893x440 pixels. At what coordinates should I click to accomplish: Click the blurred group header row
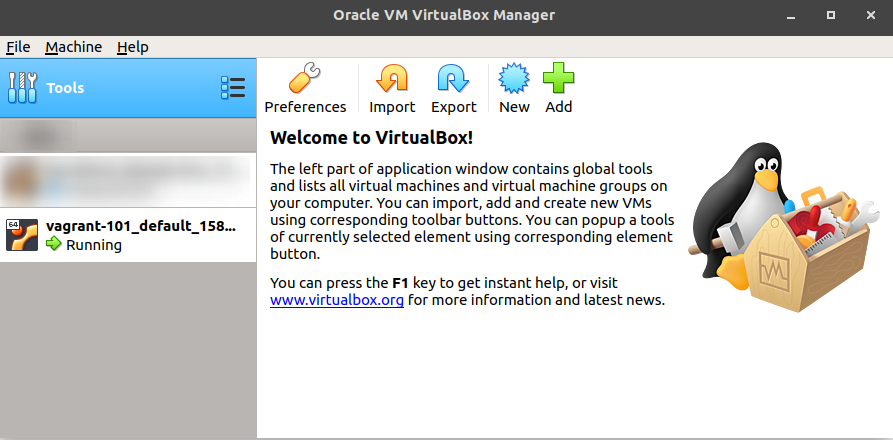point(128,135)
